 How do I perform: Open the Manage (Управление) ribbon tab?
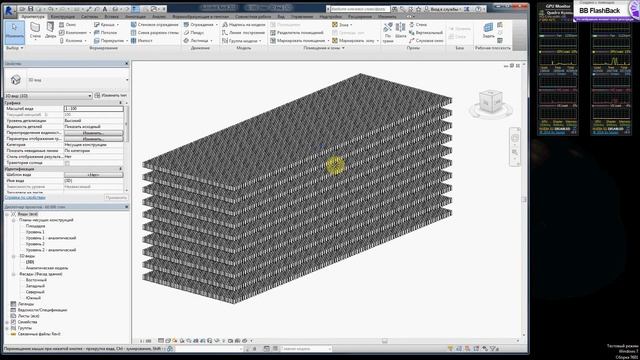pos(302,17)
